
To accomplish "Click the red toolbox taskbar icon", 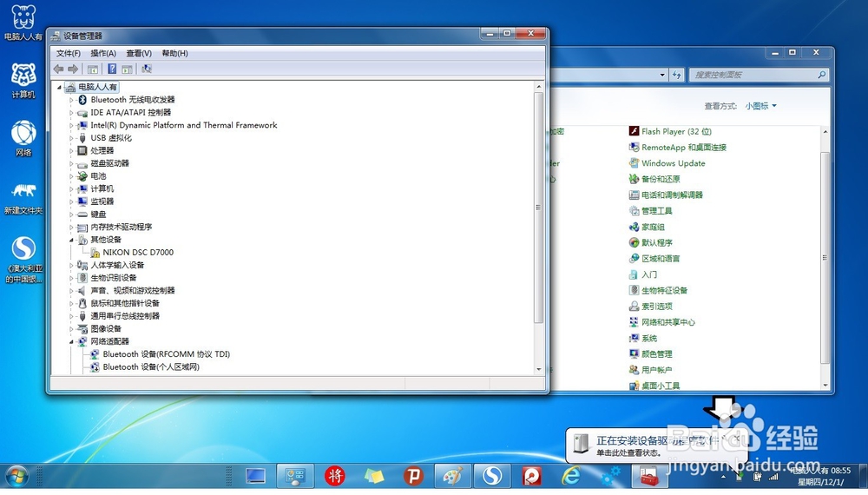I will 648,476.
